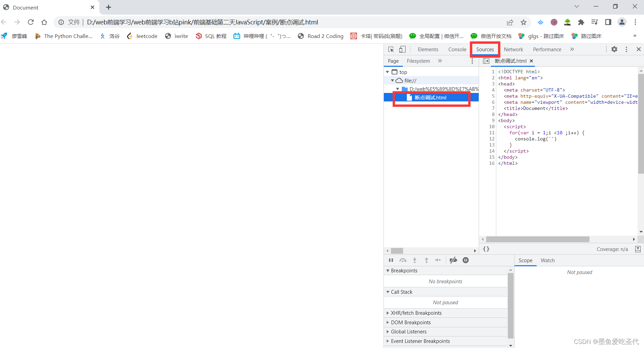Open DevTools settings gear

(x=614, y=50)
